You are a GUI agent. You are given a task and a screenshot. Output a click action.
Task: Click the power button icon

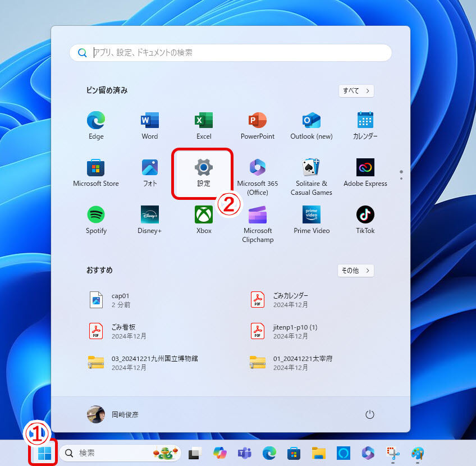point(369,414)
